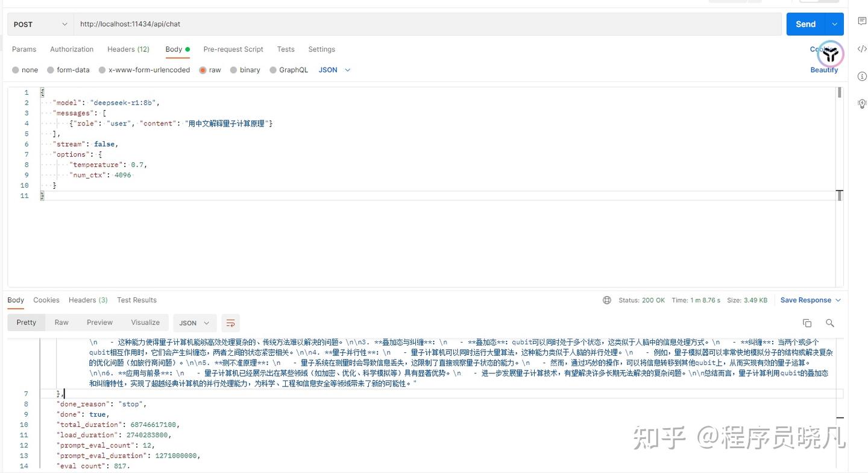
Task: Beautify the JSON request body
Action: [x=824, y=69]
